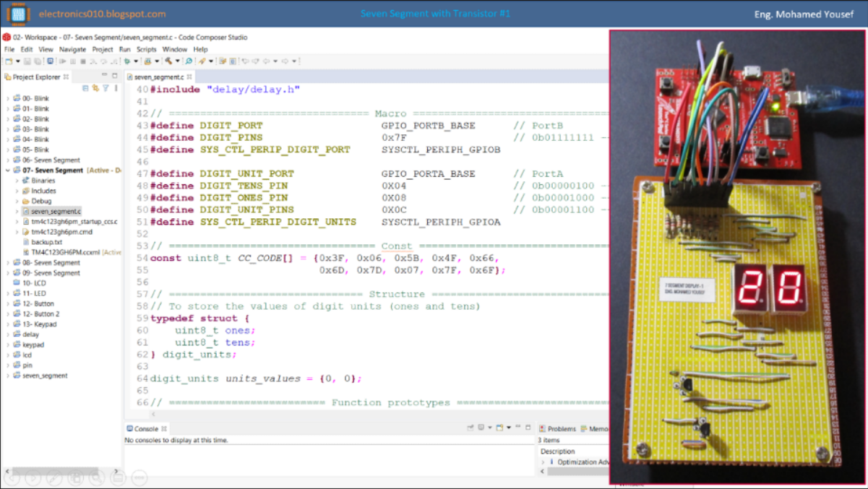868x489 pixels.
Task: Open the Debug button dropdown arrow
Action: pyautogui.click(x=136, y=61)
